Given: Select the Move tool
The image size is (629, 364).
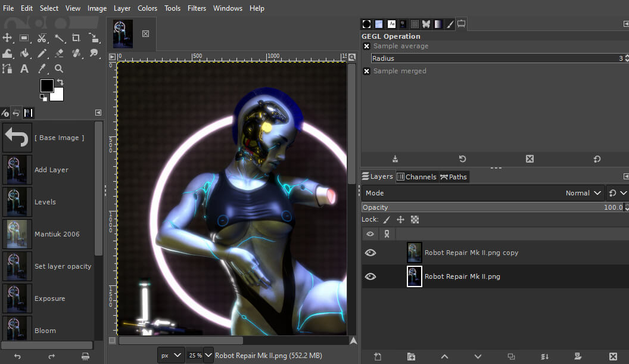Looking at the screenshot, I should 7,38.
